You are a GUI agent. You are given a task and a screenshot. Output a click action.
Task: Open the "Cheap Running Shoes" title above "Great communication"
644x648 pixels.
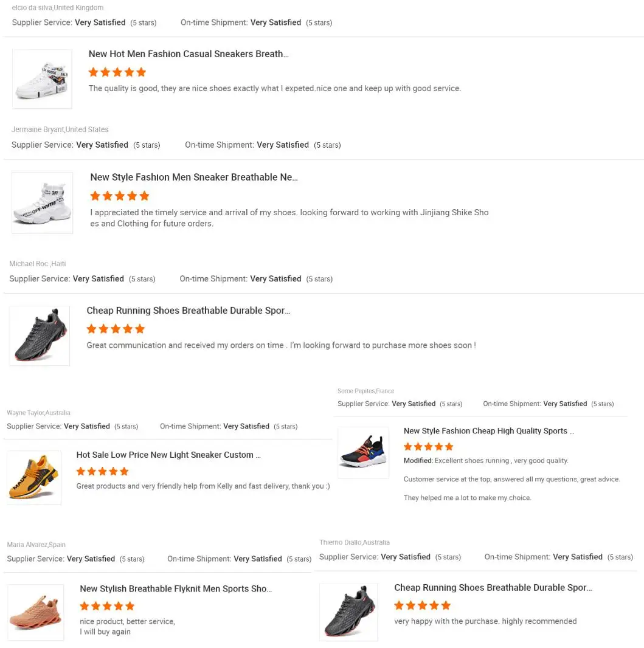[189, 311]
